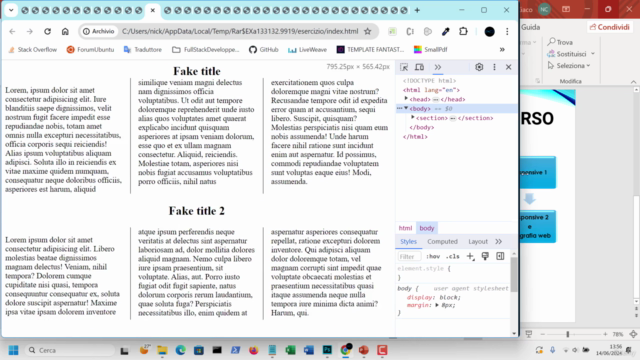Viewport: 640px width, 360px height.
Task: Switch to the Styles tab
Action: [409, 242]
